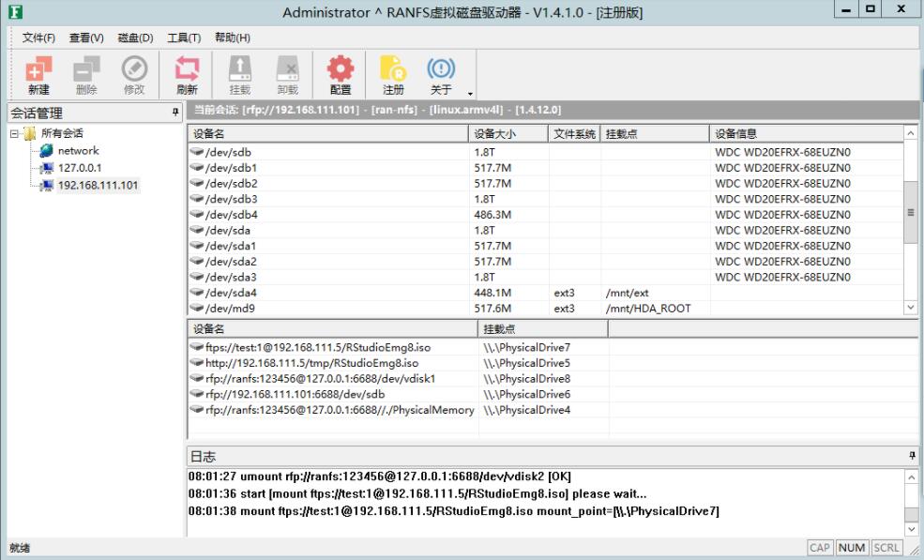Open the 文件(F) menu

coord(38,38)
